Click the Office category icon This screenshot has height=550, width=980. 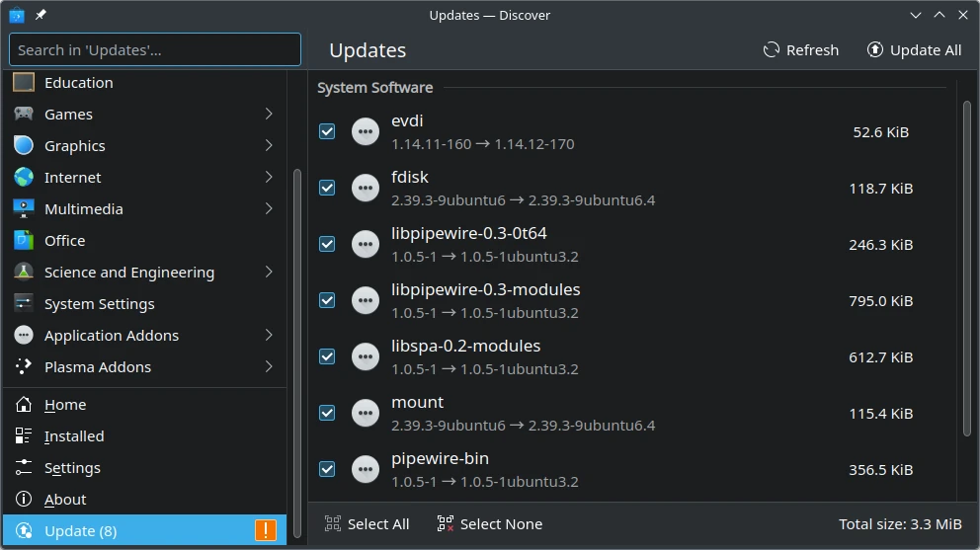[x=24, y=241]
